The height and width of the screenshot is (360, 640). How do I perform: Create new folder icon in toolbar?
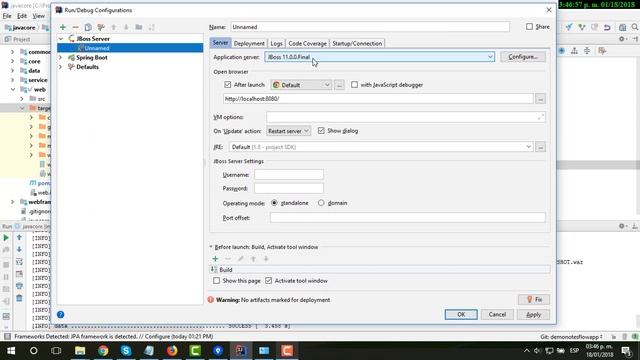139,27
